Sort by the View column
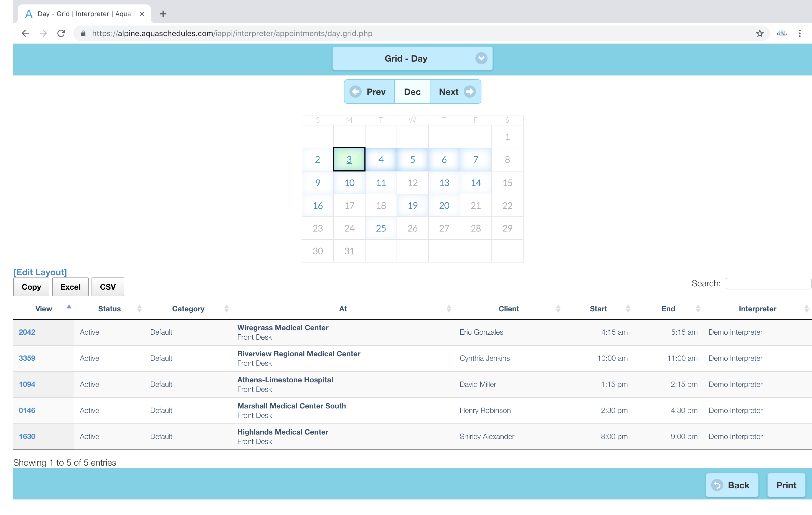812x515 pixels. coord(44,309)
